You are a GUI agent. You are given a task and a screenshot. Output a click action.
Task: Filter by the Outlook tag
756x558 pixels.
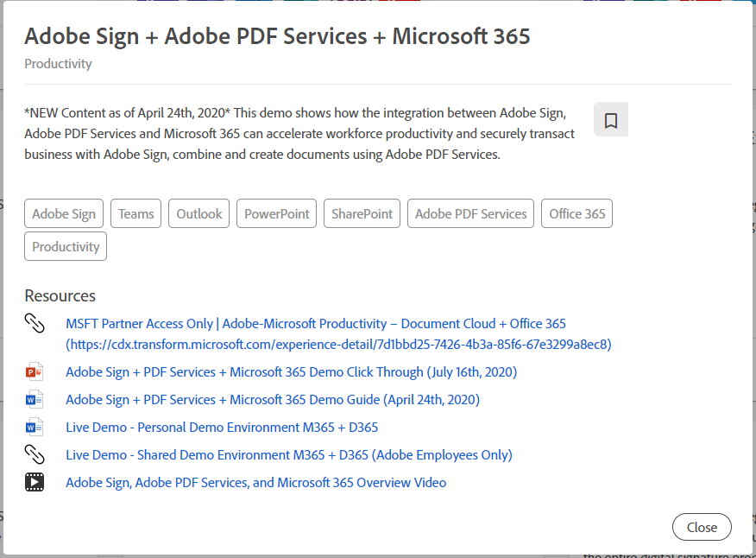pos(198,213)
